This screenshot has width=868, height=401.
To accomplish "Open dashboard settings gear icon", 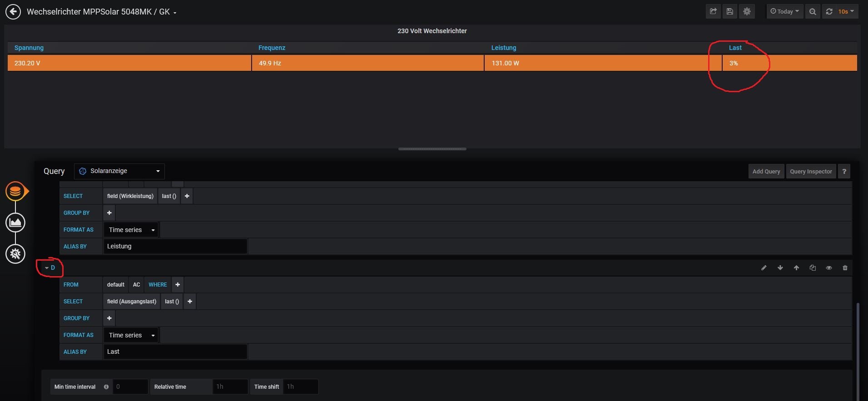I will coord(747,11).
